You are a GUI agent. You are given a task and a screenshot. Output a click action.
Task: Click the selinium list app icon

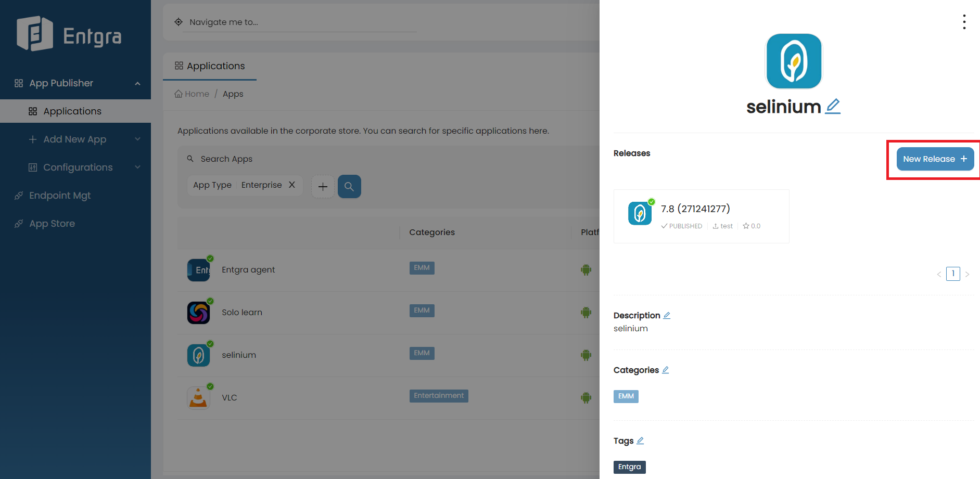click(198, 355)
